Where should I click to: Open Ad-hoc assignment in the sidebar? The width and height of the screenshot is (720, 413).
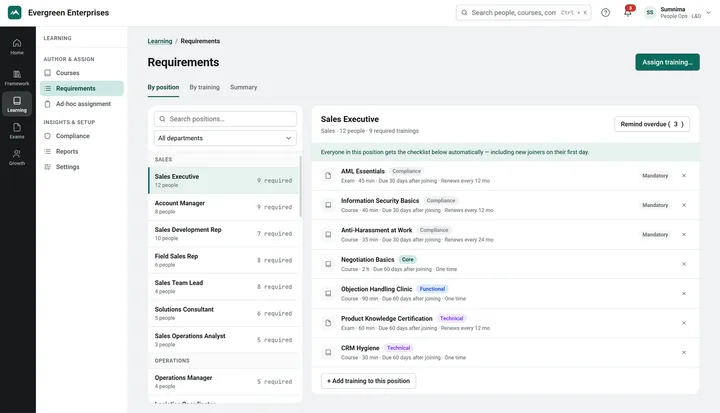click(82, 104)
